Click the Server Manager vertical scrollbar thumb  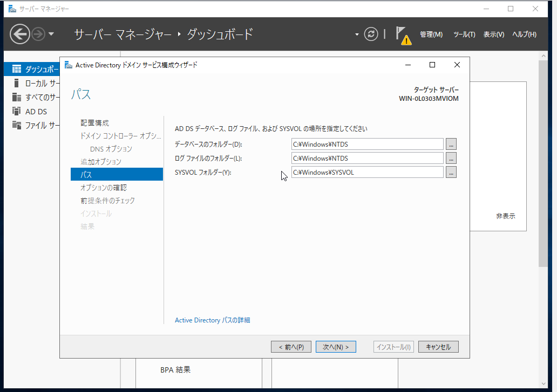point(543,163)
